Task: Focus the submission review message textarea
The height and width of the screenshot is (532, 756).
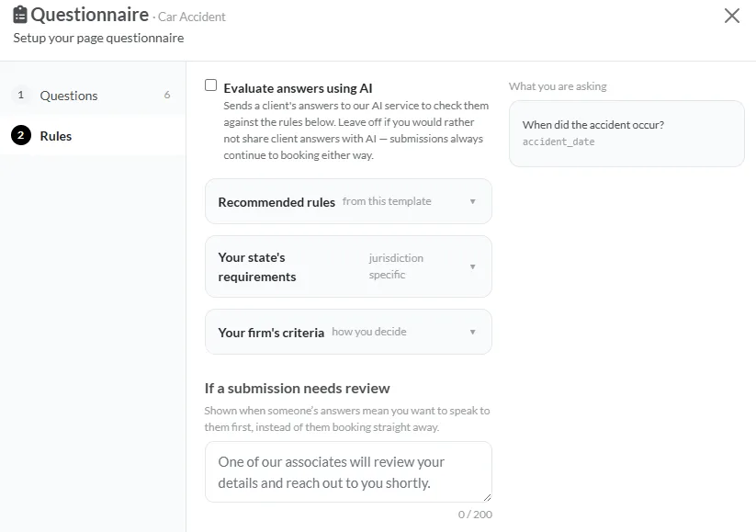Action: click(348, 471)
